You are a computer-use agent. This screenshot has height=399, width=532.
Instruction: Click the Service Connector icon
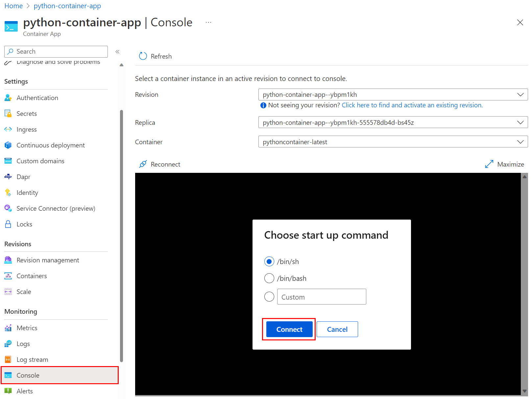click(x=8, y=208)
